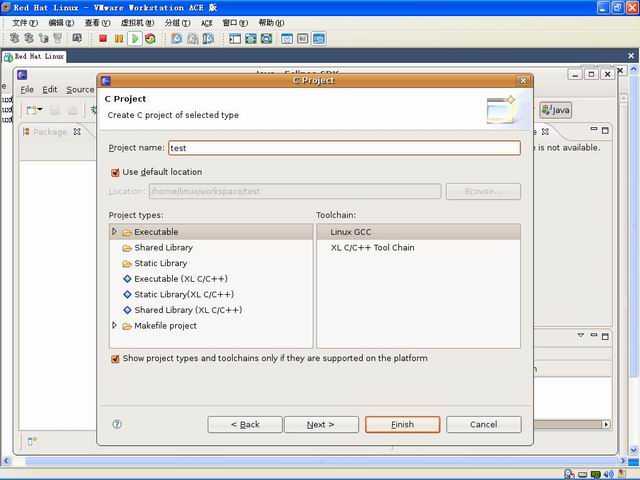Click the Next button
This screenshot has width=640, height=480.
[x=321, y=424]
